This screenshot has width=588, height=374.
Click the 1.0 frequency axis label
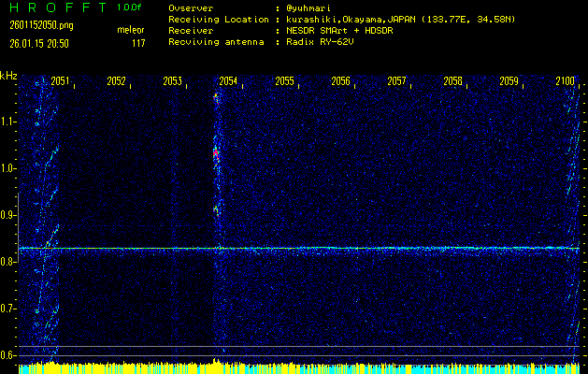pos(7,168)
